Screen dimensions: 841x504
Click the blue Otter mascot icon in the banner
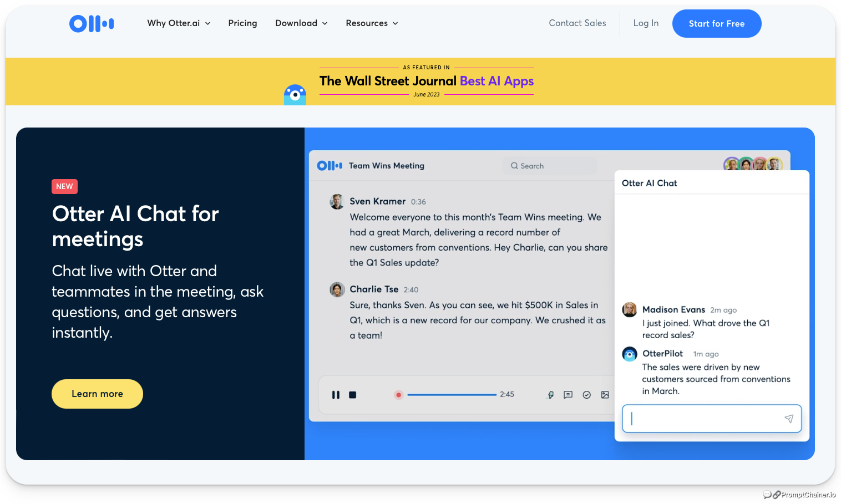point(295,95)
